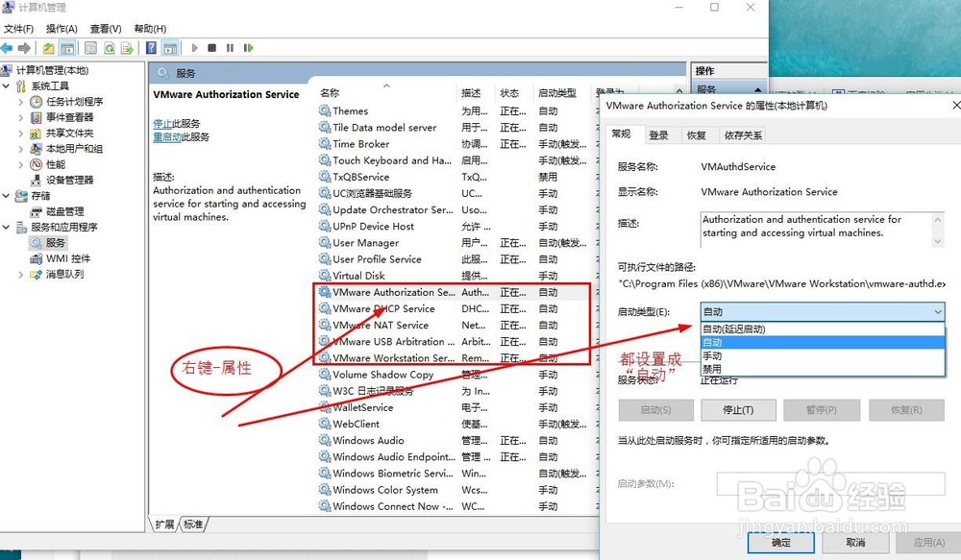
Task: Choose 自动(延迟启动) from the startup dropdown
Action: coord(745,328)
